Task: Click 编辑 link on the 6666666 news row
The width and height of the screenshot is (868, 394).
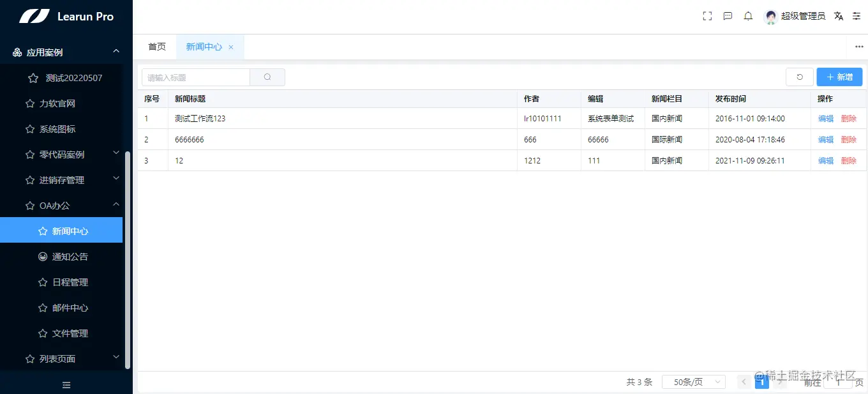Action: 825,139
